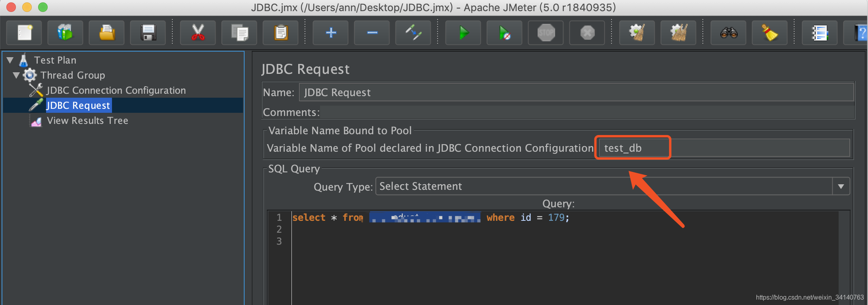Image resolution: width=868 pixels, height=305 pixels.
Task: Open the Function Helper list icon
Action: (820, 33)
